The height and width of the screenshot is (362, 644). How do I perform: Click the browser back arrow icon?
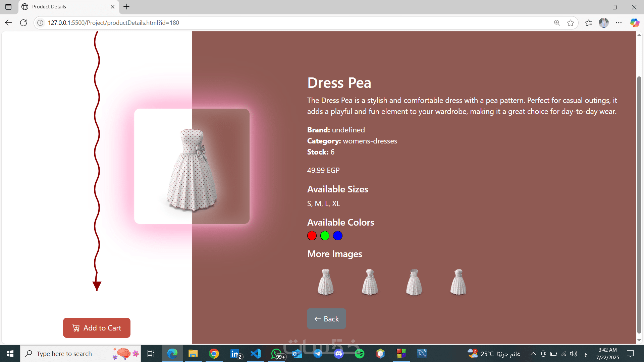pos(8,23)
